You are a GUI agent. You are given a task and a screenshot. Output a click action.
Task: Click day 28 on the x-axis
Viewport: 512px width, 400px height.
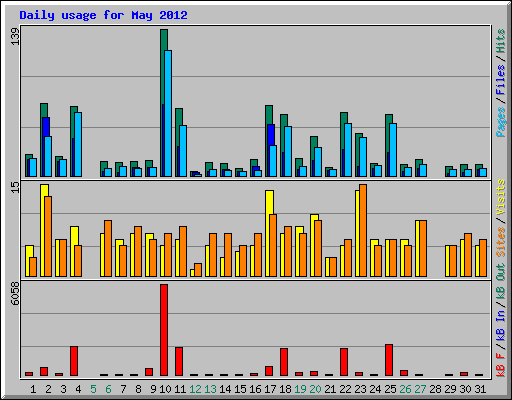coord(435,389)
